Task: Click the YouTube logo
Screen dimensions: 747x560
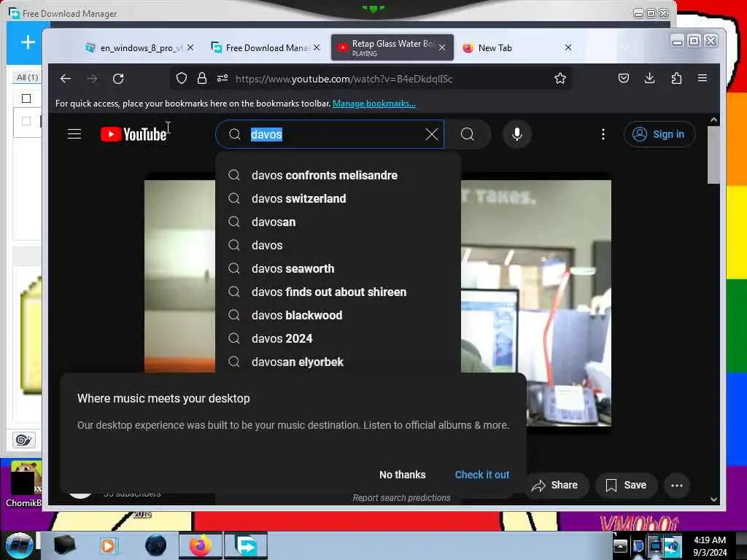Action: coord(133,134)
